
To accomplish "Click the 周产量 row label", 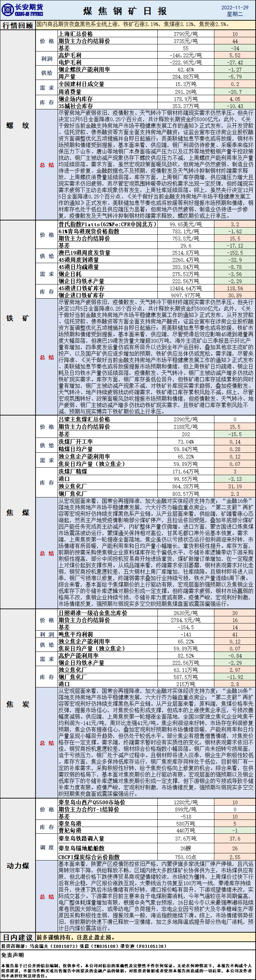I will [67, 77].
